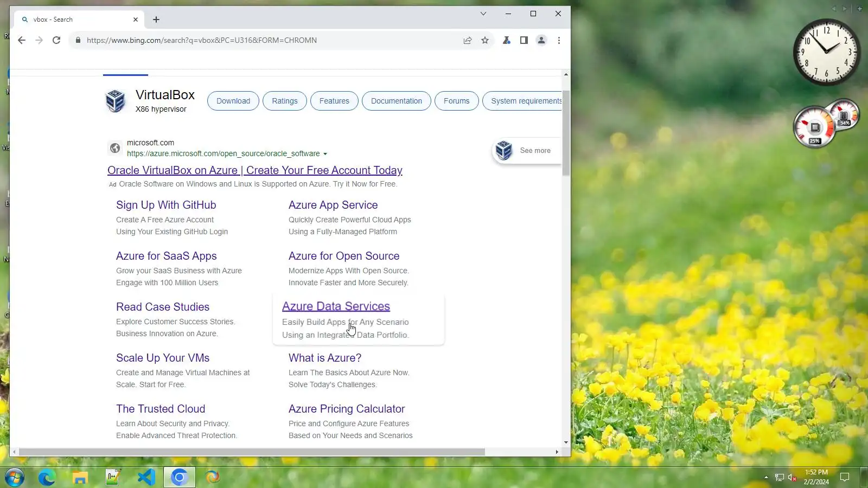Click the "See more" VirtualBox button
The width and height of the screenshot is (868, 488).
(x=526, y=151)
